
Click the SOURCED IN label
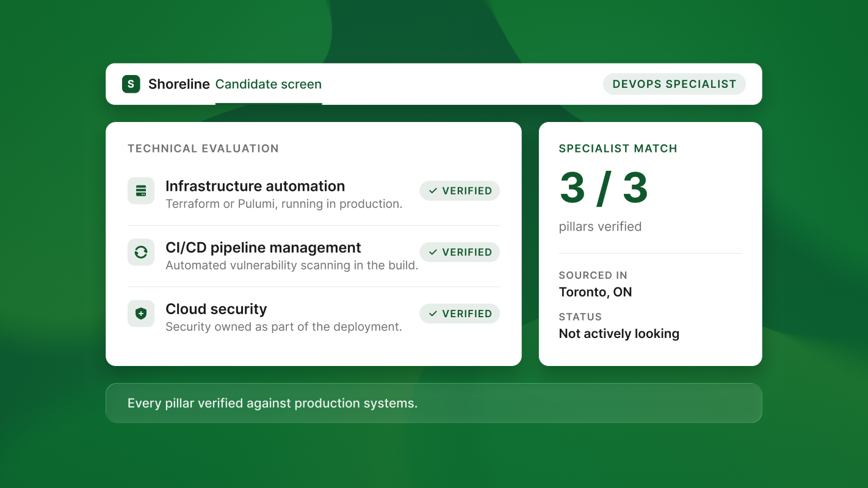point(593,275)
